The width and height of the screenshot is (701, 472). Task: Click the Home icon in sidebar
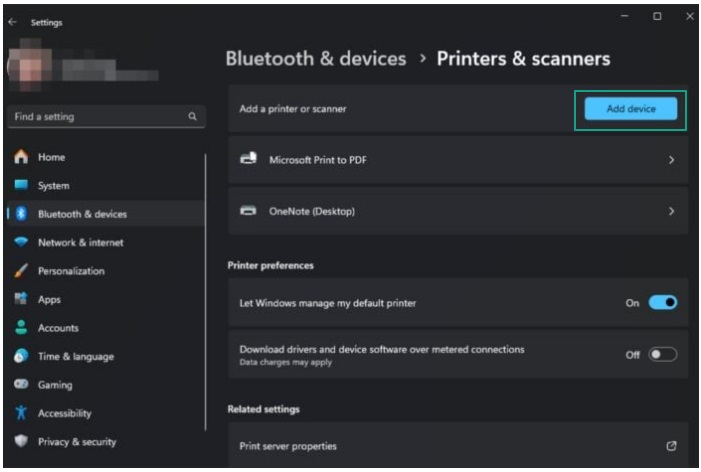(x=20, y=157)
